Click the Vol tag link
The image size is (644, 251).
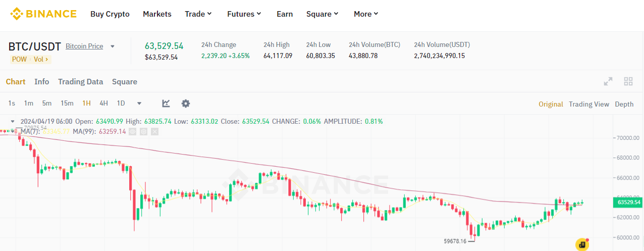41,59
